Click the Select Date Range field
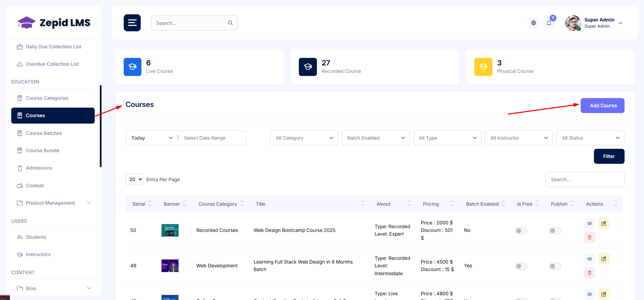This screenshot has width=644, height=300. tap(213, 138)
